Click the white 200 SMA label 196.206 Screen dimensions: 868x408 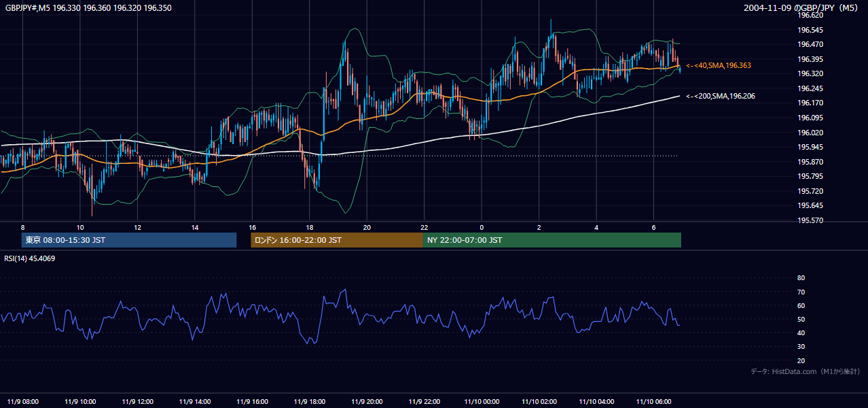click(x=720, y=96)
